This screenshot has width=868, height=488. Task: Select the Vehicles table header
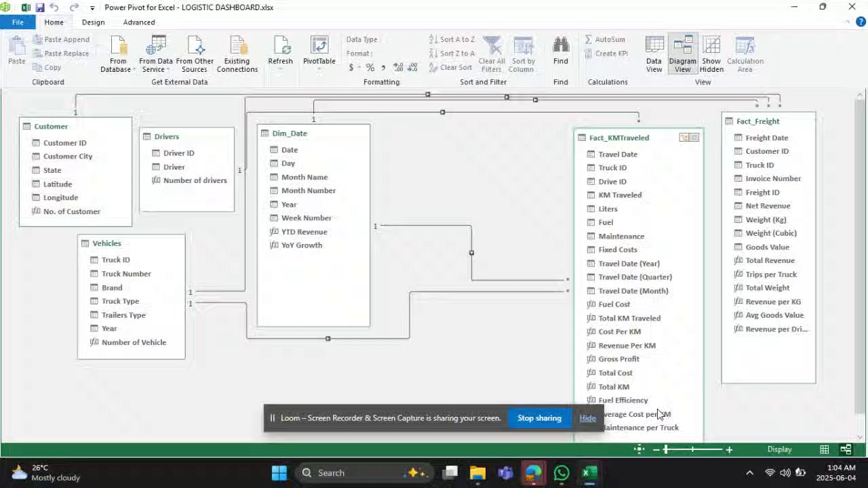pos(132,243)
